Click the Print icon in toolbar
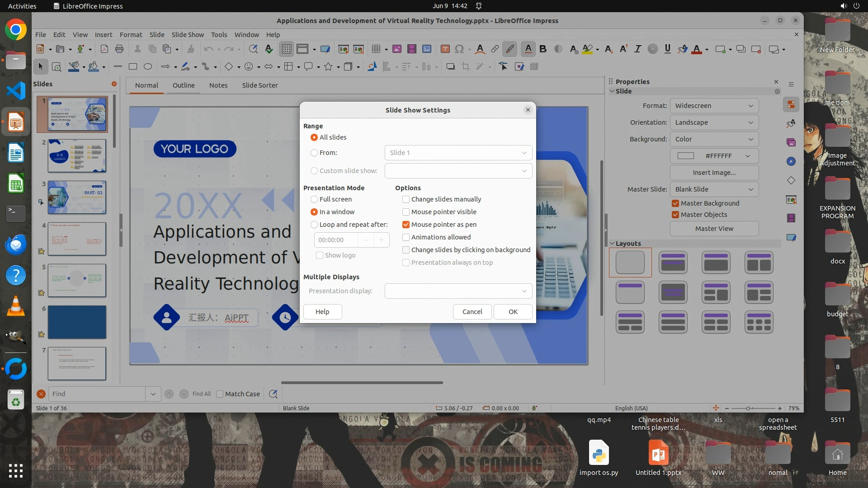This screenshot has width=868, height=488. point(119,49)
